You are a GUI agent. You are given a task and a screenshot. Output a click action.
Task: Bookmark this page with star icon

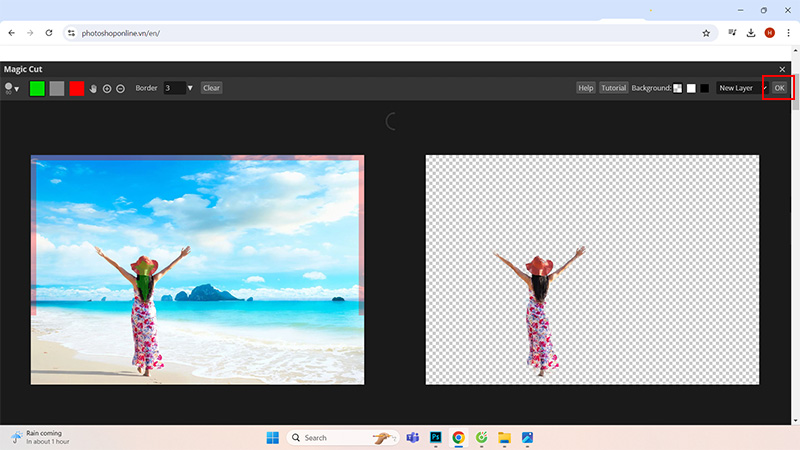tap(706, 33)
